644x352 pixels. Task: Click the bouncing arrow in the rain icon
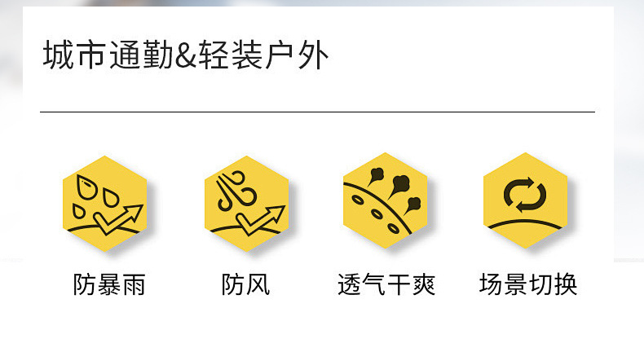tap(118, 218)
